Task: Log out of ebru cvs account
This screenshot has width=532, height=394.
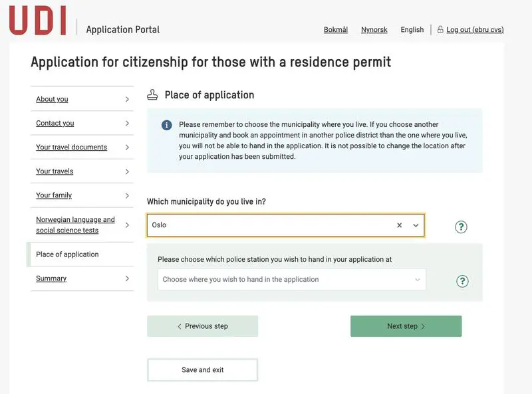Action: tap(475, 30)
